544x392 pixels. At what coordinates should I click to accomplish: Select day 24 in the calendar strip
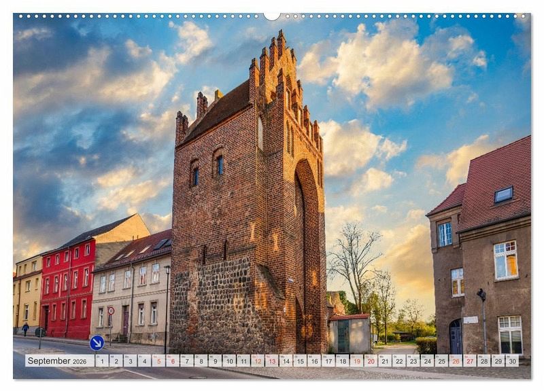[x=427, y=361]
